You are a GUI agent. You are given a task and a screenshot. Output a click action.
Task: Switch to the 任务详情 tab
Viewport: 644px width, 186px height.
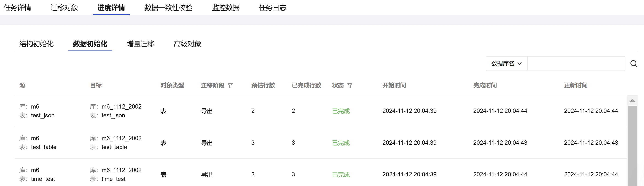point(17,8)
